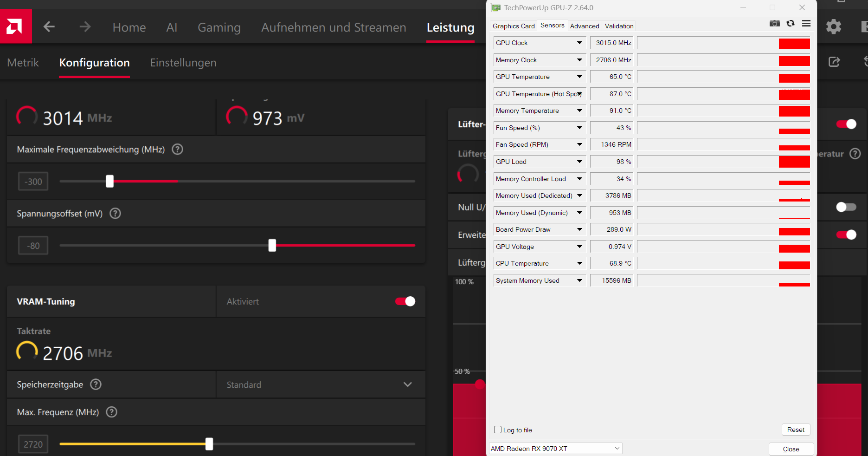Open the Memory Clock sensor dropdown

[579, 60]
